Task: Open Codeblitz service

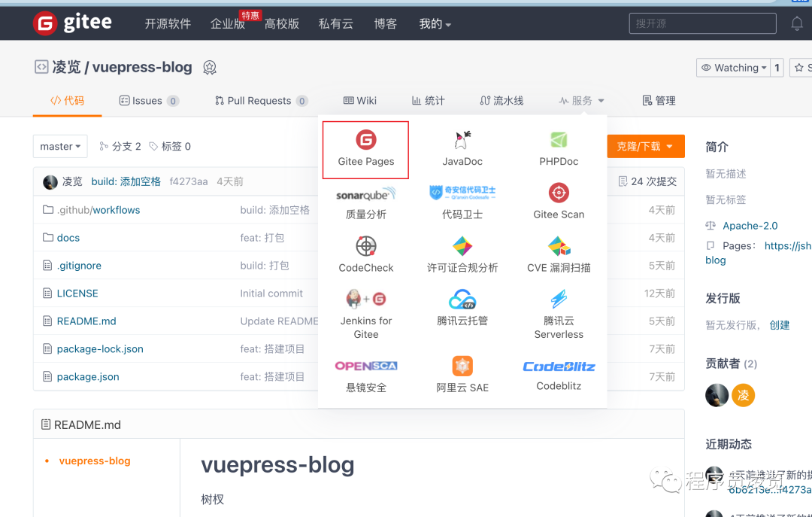Action: point(559,376)
